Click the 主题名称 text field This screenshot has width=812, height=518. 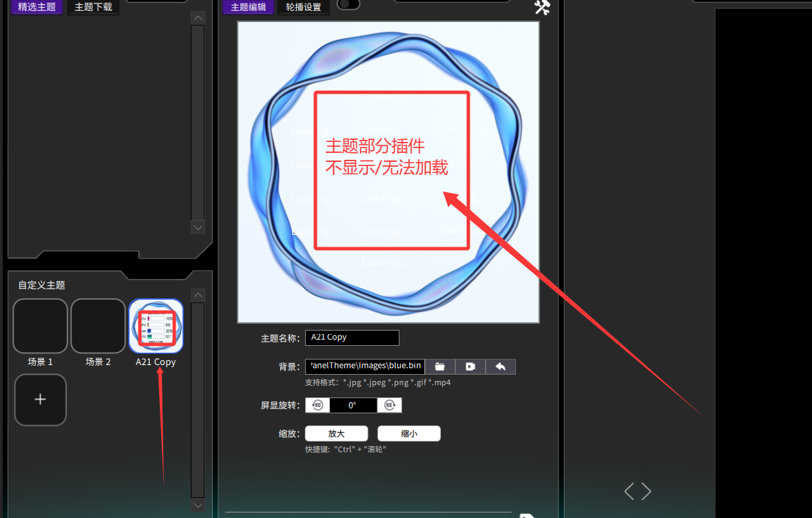point(352,338)
